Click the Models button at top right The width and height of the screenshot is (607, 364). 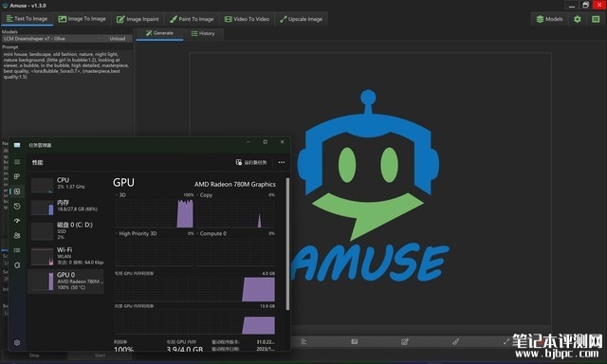tap(549, 19)
